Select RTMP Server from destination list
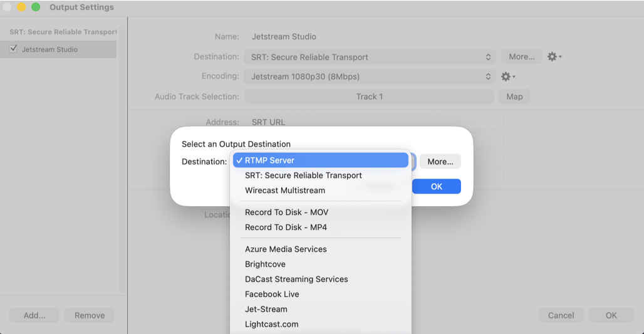This screenshot has width=644, height=334. (320, 160)
